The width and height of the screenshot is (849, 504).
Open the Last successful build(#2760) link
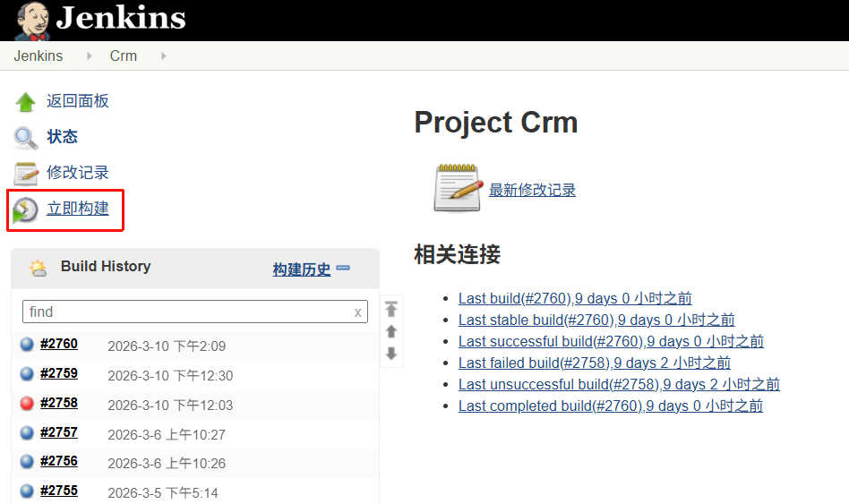(x=611, y=342)
